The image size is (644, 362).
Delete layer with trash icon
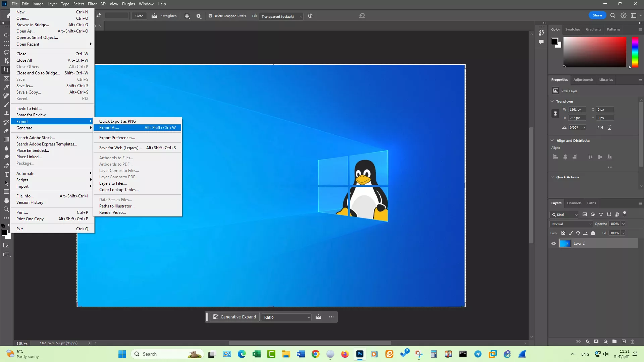[633, 342]
